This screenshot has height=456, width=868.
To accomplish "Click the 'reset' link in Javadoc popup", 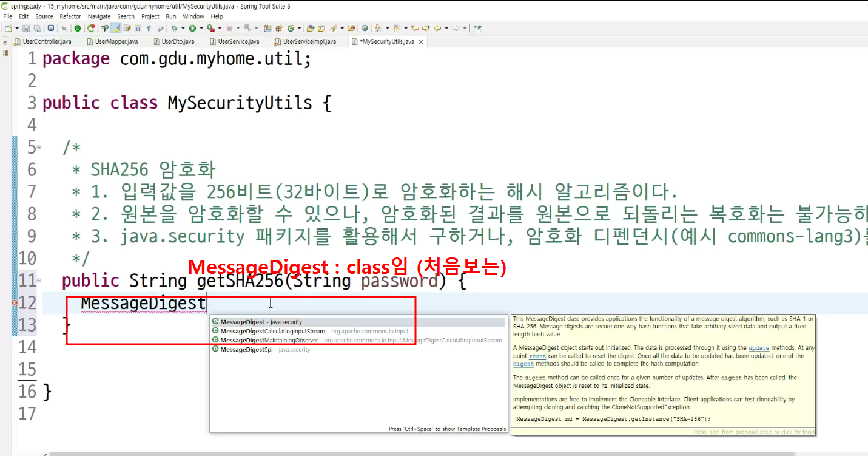I will [537, 356].
